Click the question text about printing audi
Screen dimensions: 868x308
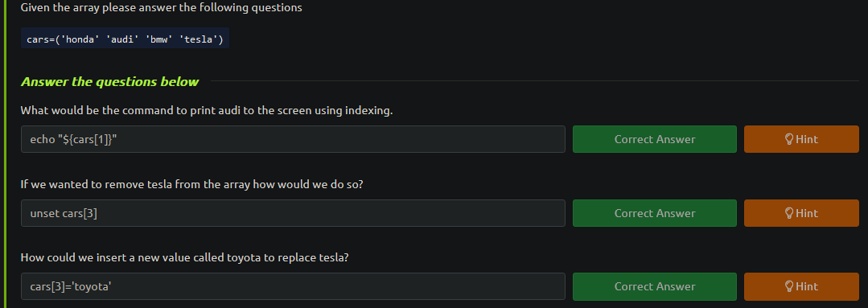coord(207,111)
